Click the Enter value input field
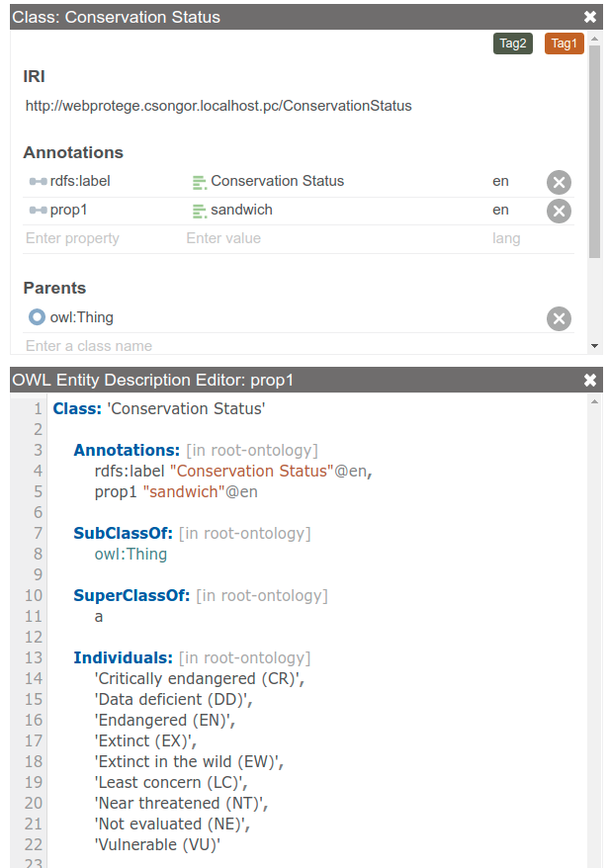 pyautogui.click(x=227, y=238)
